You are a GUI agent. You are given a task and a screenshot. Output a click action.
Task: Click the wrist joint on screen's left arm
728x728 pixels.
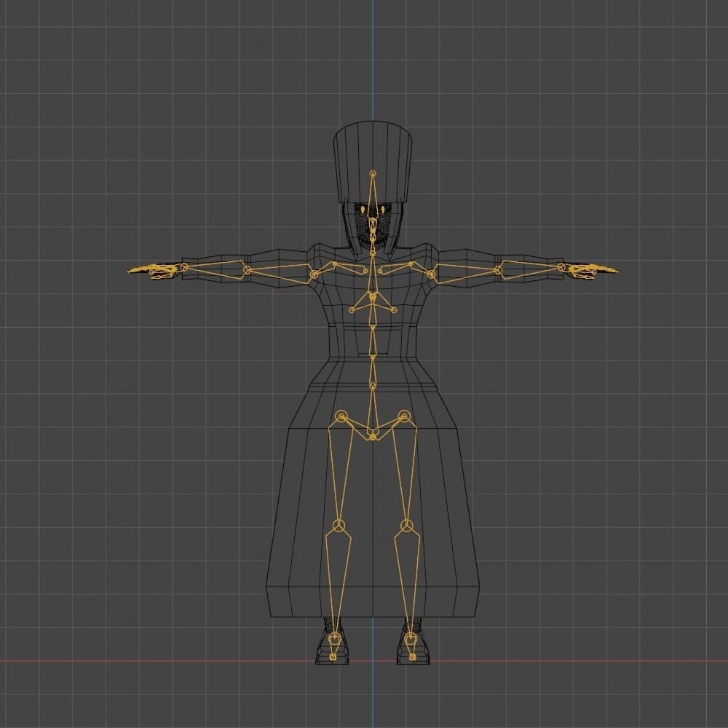(x=183, y=267)
